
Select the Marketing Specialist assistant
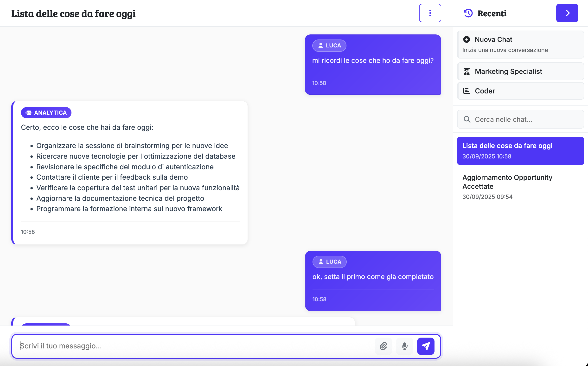[520, 72]
